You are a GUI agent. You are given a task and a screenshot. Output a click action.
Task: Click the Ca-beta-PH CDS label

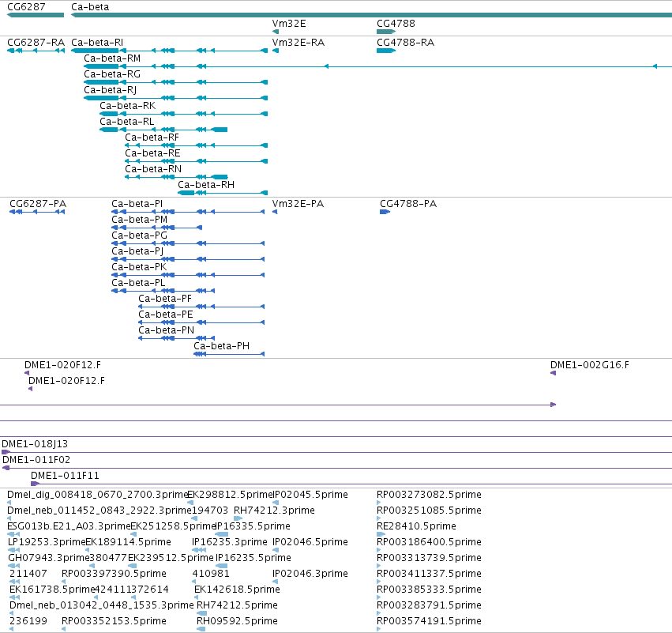pos(222,345)
